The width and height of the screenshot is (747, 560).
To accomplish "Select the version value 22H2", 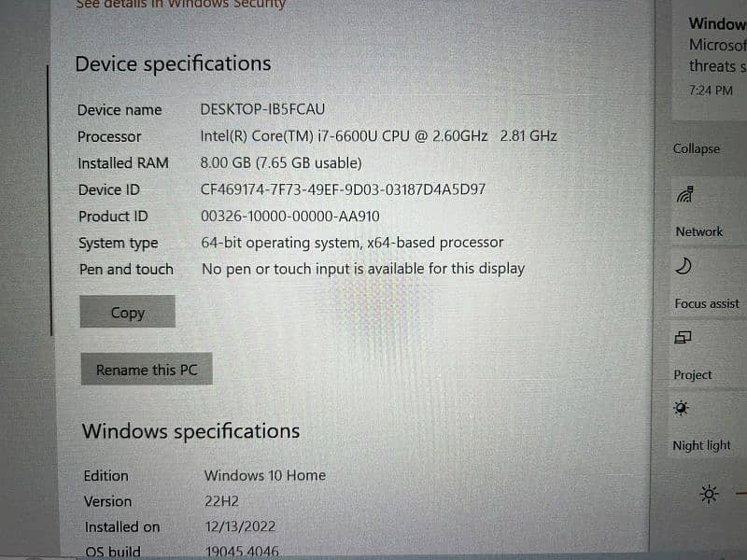I will (x=221, y=501).
